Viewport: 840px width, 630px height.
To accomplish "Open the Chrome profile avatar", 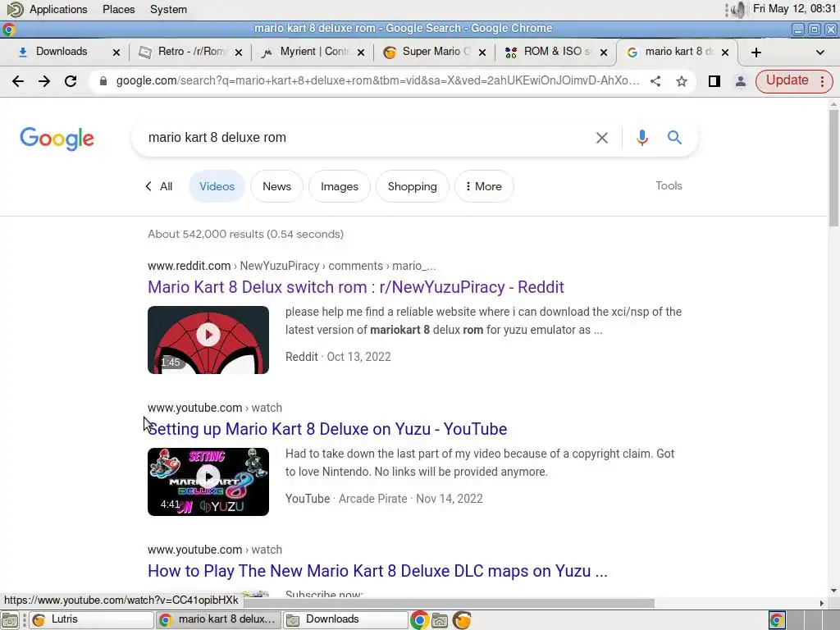I will 741,81.
